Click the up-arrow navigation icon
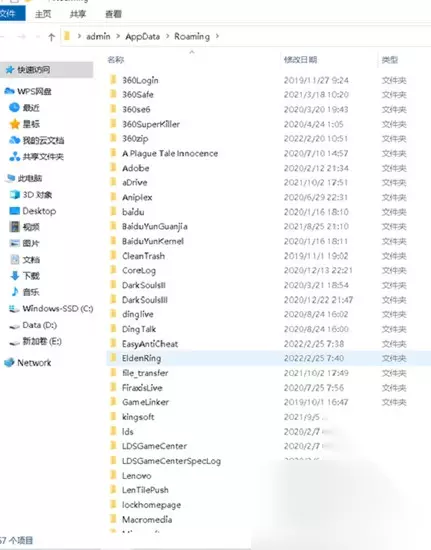This screenshot has width=431, height=550. click(52, 37)
